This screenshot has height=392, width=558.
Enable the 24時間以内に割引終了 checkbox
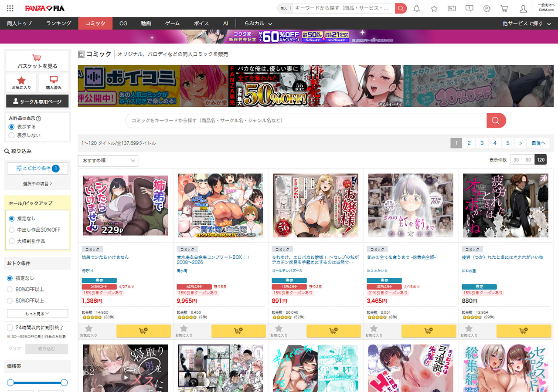(x=10, y=328)
